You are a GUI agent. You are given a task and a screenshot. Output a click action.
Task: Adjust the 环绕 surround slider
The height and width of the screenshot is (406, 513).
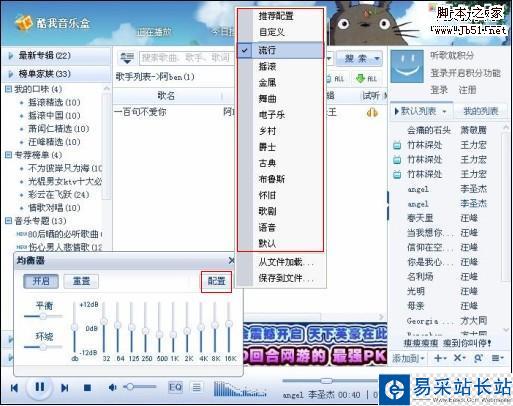(43, 347)
